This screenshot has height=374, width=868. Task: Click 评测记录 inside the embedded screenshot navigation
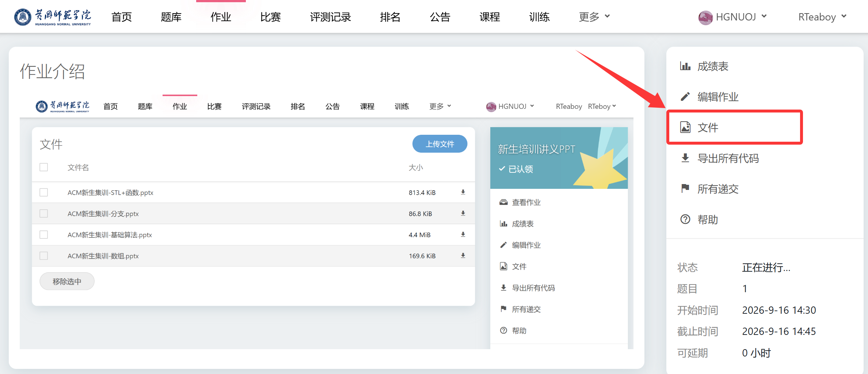256,106
